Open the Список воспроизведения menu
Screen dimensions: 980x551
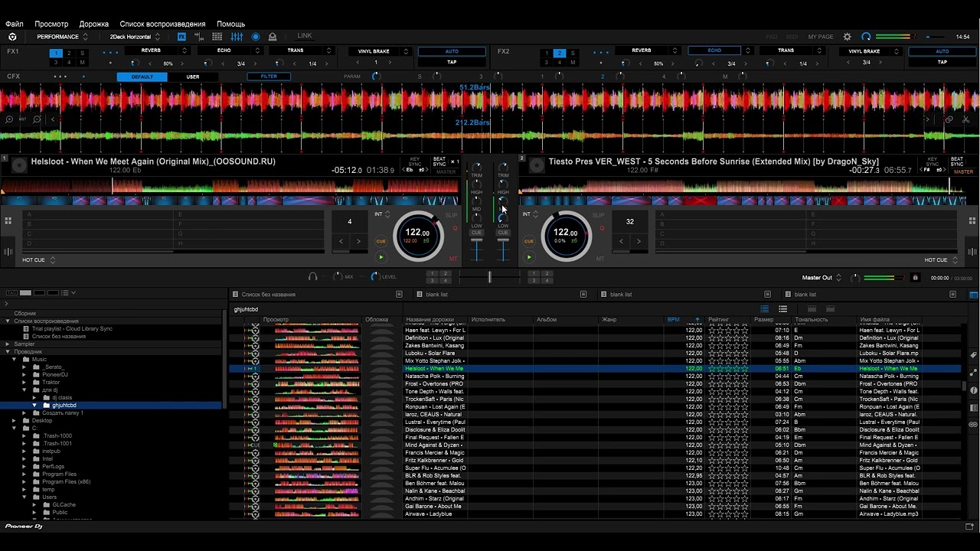[x=162, y=24]
